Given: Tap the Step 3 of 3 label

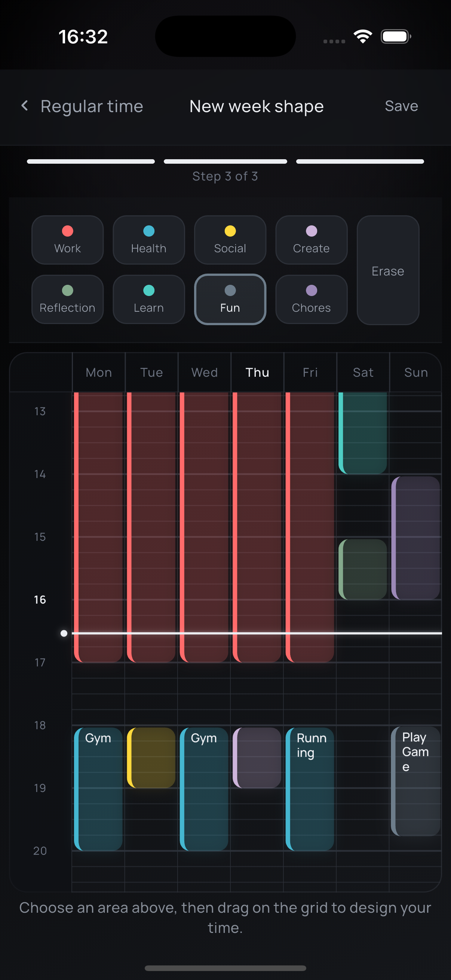Looking at the screenshot, I should click(x=225, y=176).
